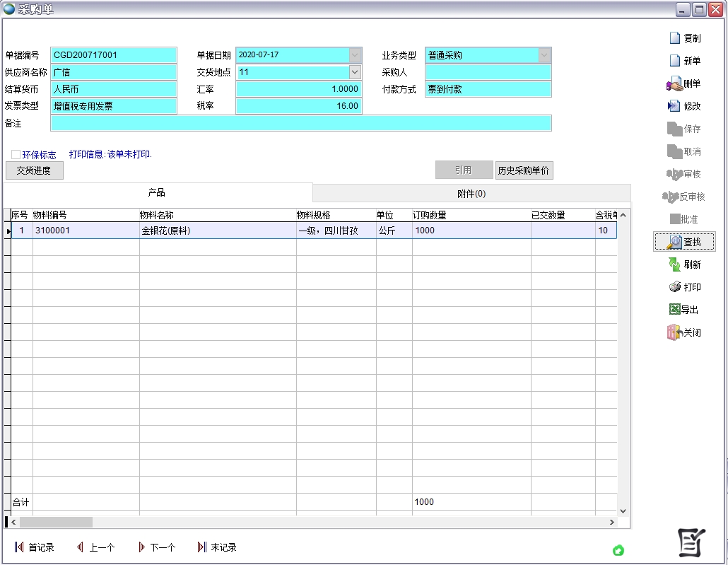Viewport: 728px width, 565px height.
Task: Enable the 环保标志 checkbox
Action: click(x=16, y=154)
